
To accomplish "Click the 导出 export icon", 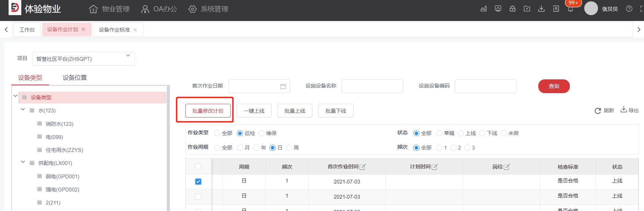I will click(624, 110).
